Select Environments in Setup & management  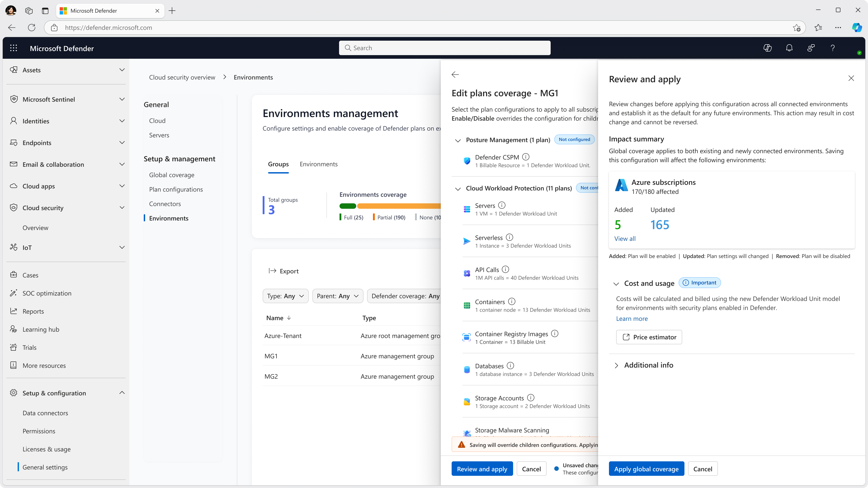pos(169,218)
